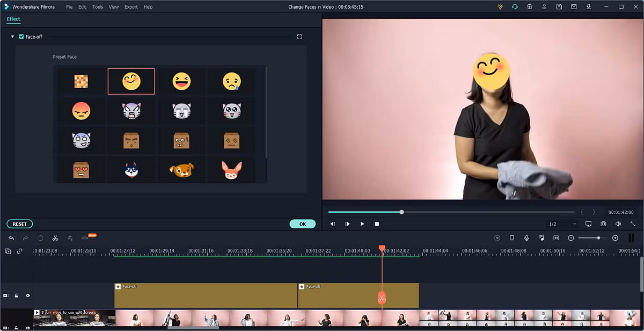Choose the crying sad emoji face
Screen dimensions: 644x331
pyautogui.click(x=232, y=81)
